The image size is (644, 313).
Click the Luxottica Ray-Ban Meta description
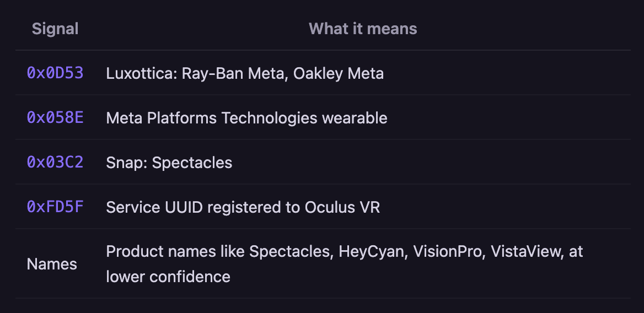245,73
